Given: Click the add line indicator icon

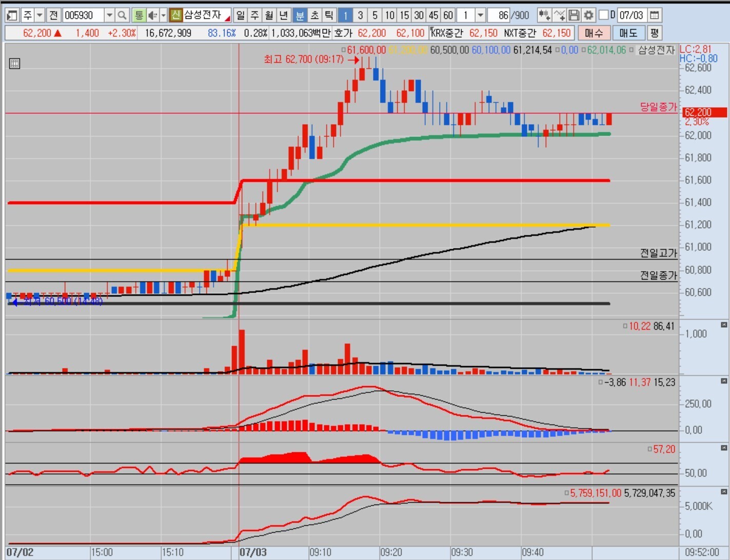Looking at the screenshot, I should point(559,15).
